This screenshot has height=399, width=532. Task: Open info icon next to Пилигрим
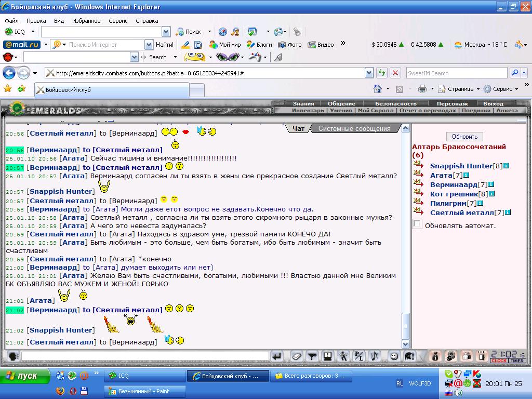480,203
